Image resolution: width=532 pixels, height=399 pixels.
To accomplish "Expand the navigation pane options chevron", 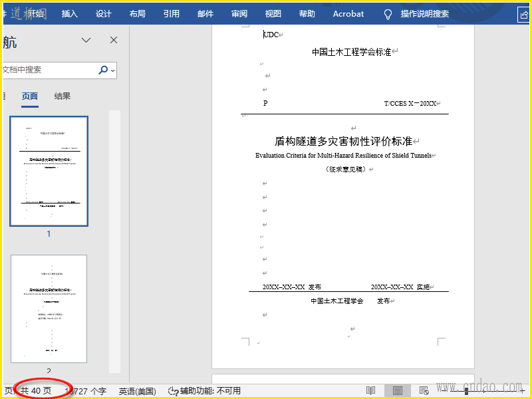I will click(x=86, y=41).
